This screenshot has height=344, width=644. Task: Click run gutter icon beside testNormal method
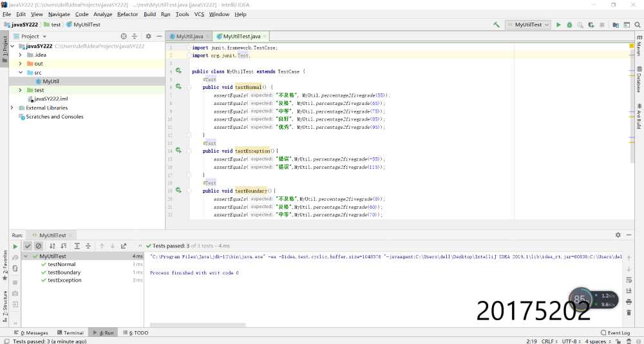pos(178,87)
